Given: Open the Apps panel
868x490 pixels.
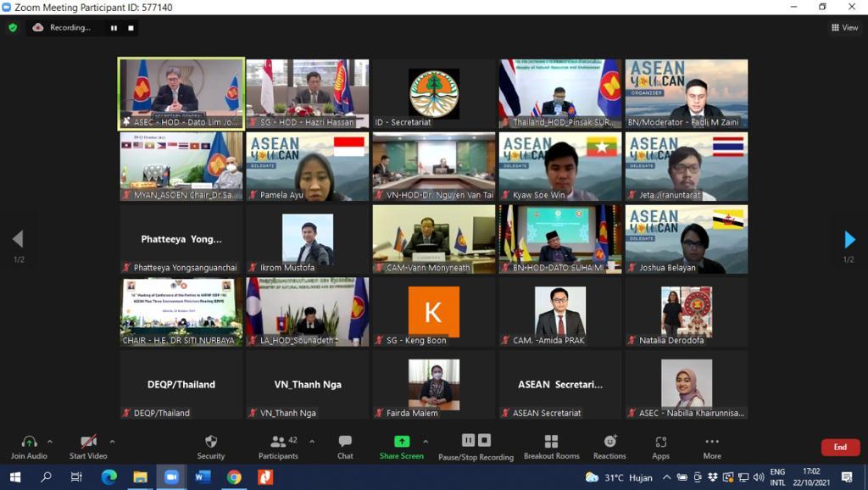Looking at the screenshot, I should coord(660,447).
